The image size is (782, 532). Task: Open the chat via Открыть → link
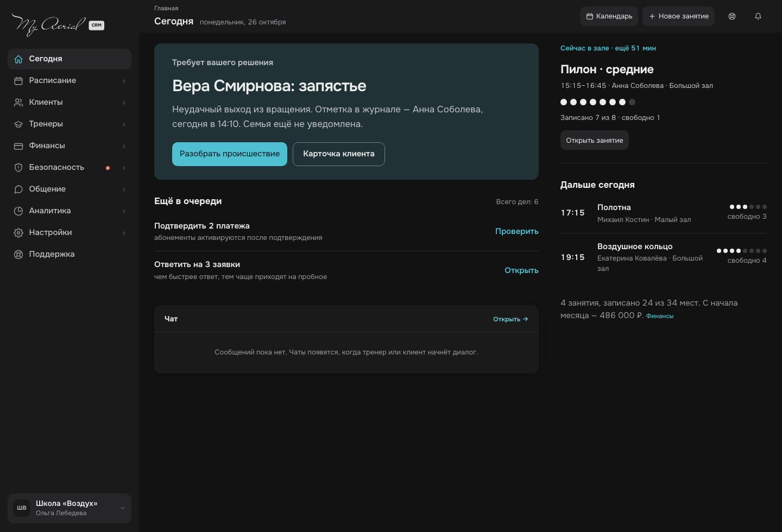click(510, 319)
